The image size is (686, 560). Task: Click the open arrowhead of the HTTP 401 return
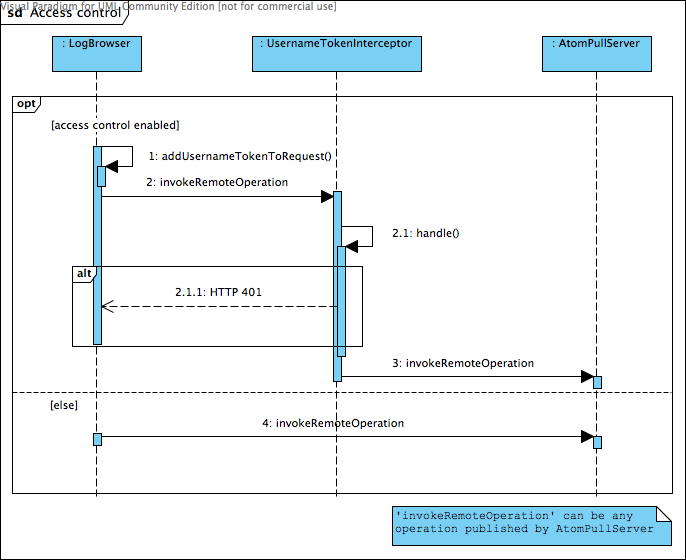point(108,306)
